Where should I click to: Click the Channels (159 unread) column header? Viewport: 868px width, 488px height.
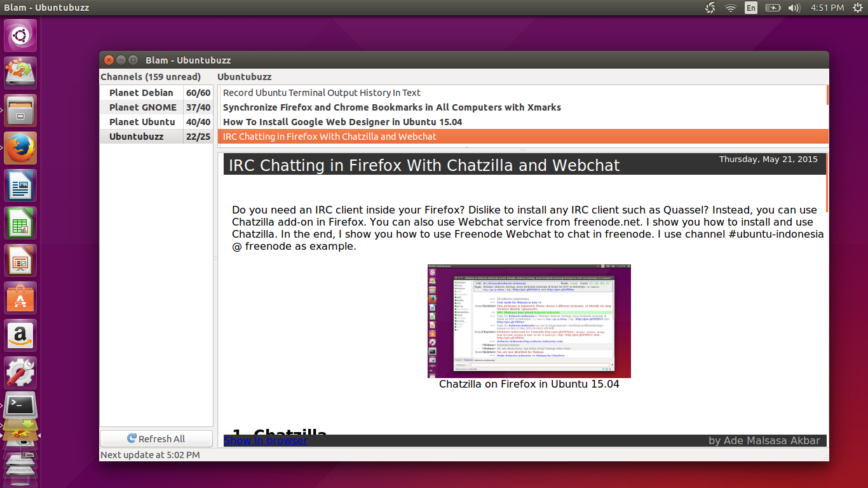point(151,77)
